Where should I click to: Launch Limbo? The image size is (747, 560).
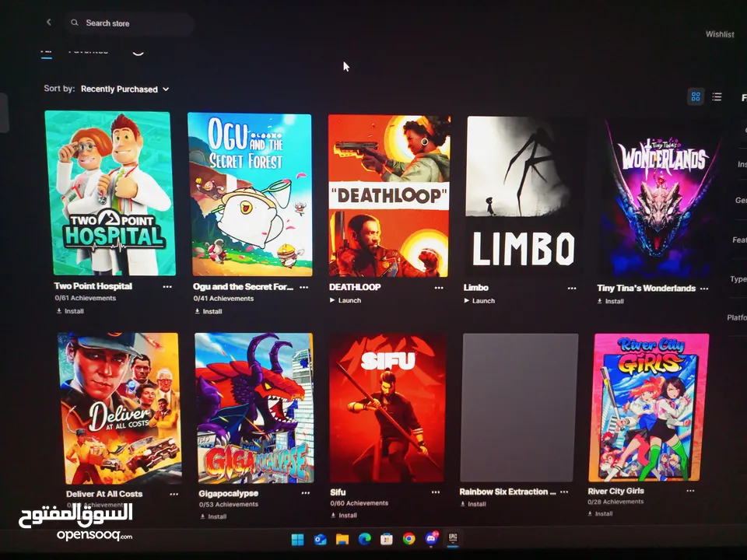479,301
